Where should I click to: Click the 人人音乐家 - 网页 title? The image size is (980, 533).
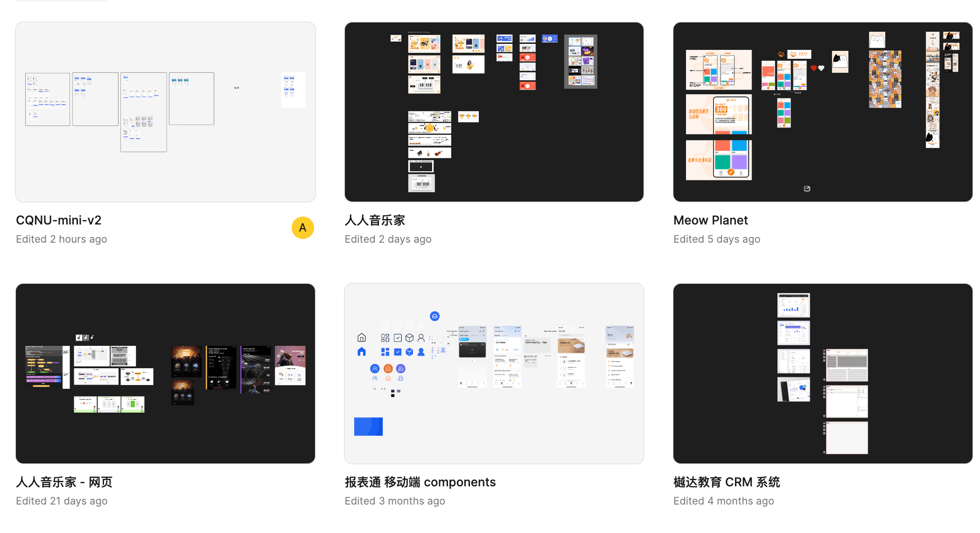[64, 482]
